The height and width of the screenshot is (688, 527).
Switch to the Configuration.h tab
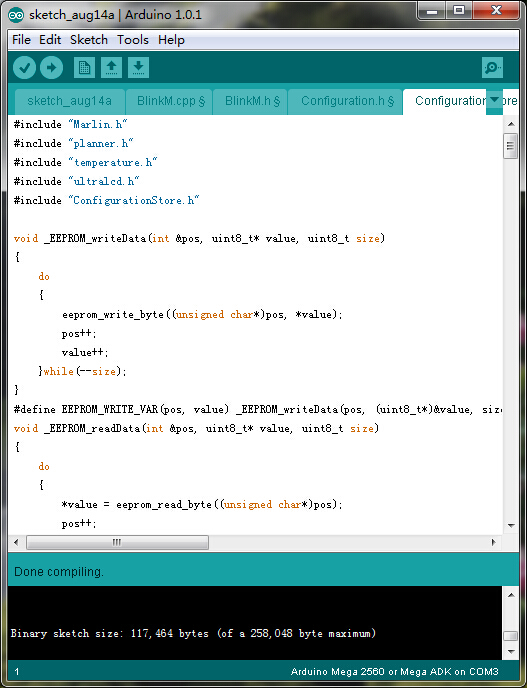pos(347,101)
